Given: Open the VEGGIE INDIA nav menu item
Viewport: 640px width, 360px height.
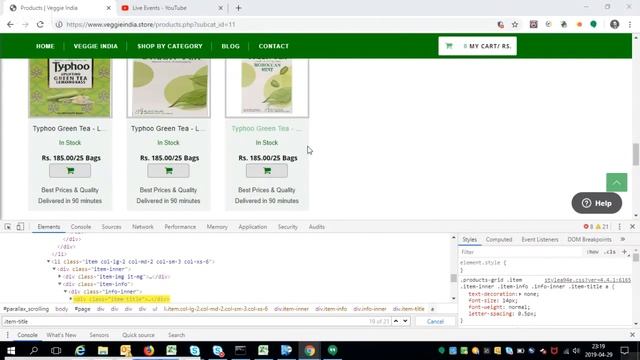Looking at the screenshot, I should [96, 46].
